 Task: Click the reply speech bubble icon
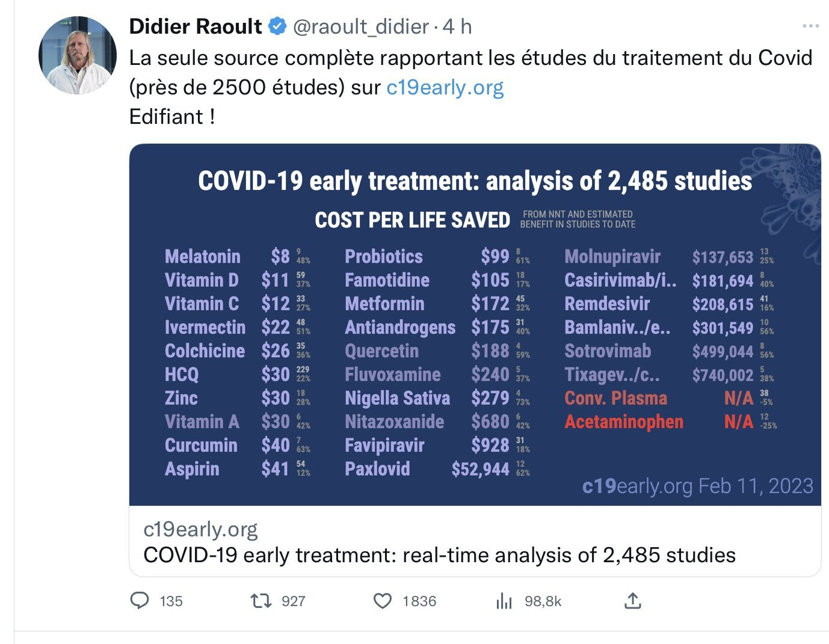coord(140,600)
